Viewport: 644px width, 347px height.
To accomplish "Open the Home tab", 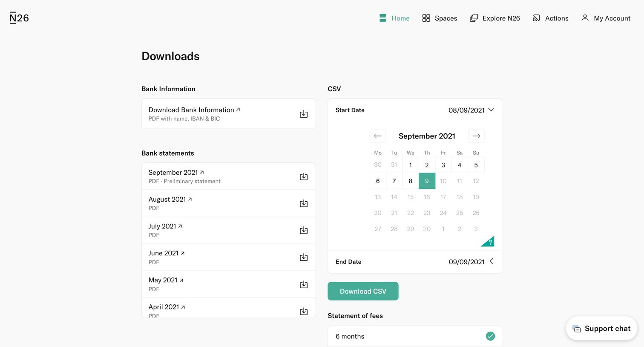I will [x=394, y=18].
